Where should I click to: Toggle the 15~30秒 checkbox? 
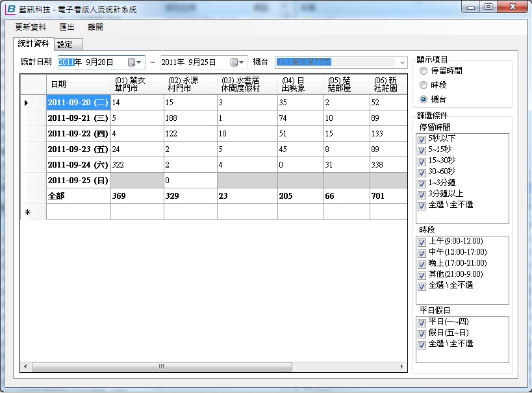[x=422, y=162]
